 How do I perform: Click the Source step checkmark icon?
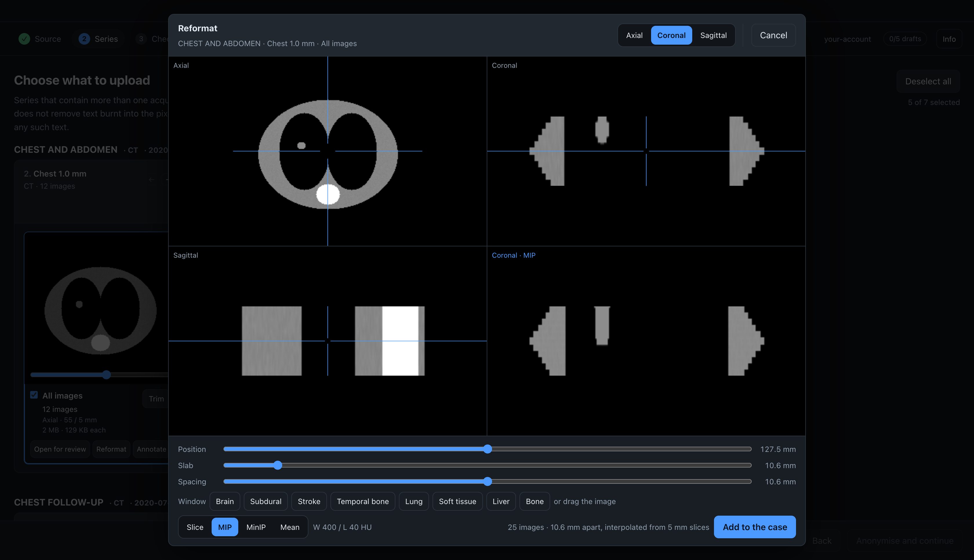(x=24, y=39)
